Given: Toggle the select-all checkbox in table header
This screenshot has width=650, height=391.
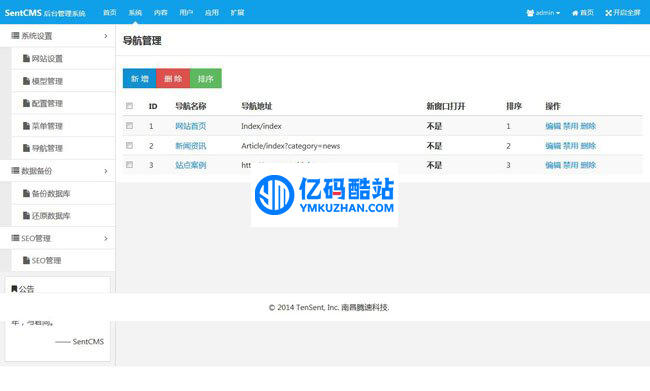Looking at the screenshot, I should click(x=129, y=106).
